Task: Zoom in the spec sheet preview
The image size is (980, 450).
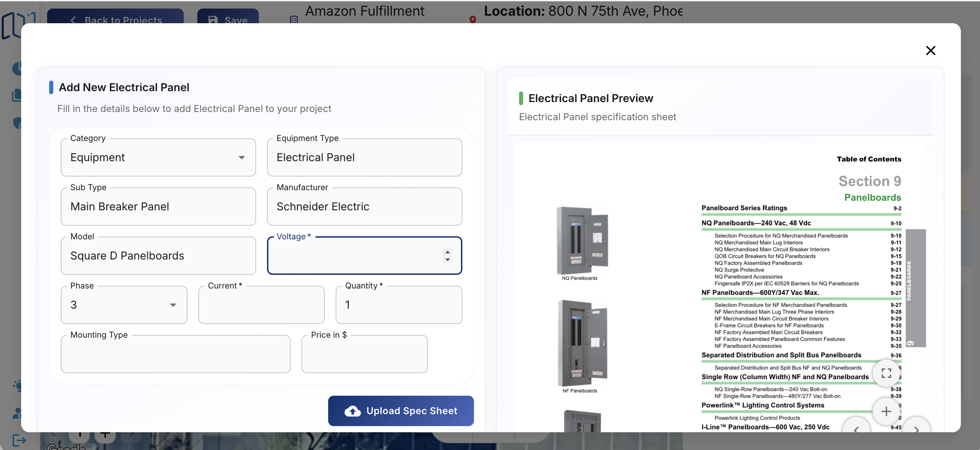Action: (886, 411)
